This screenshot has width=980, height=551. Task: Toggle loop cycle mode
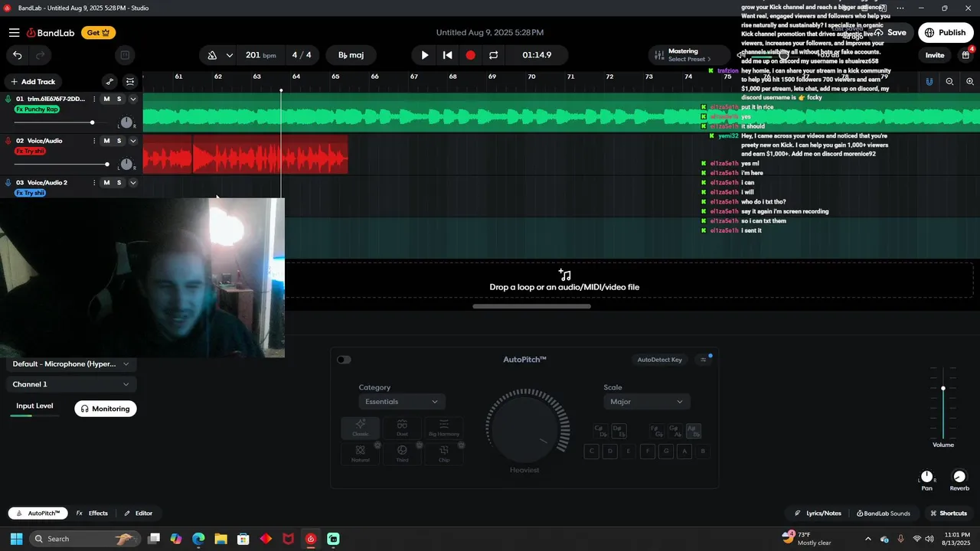(493, 55)
